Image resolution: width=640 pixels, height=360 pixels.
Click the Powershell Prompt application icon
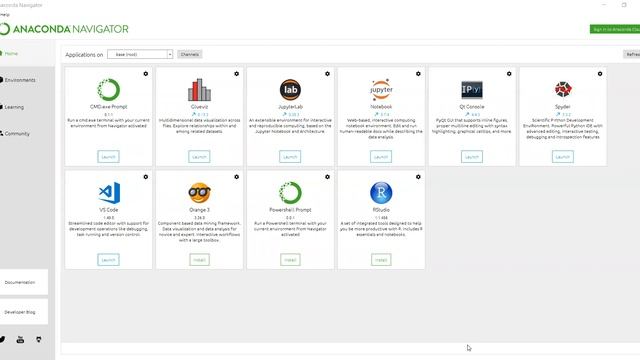pyautogui.click(x=290, y=193)
